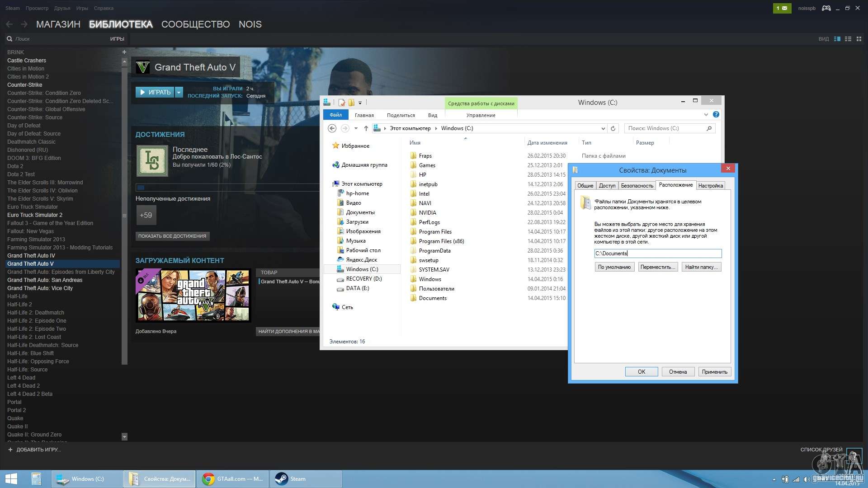The height and width of the screenshot is (488, 868).
Task: Click the Grand Theft Auto V logo icon
Action: 143,67
